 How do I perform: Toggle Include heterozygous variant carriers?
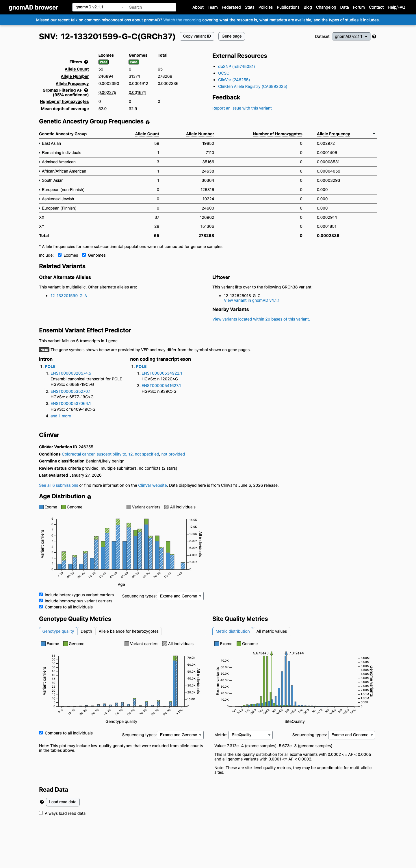(x=41, y=595)
